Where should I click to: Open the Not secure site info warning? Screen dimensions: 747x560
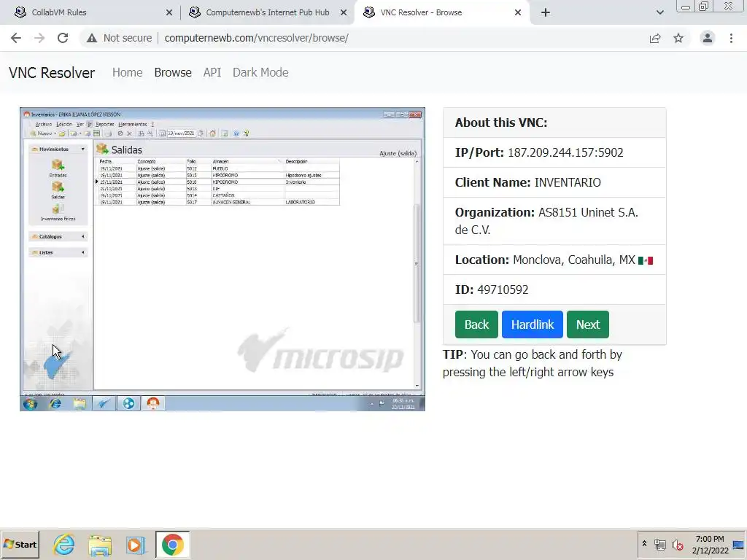click(119, 38)
